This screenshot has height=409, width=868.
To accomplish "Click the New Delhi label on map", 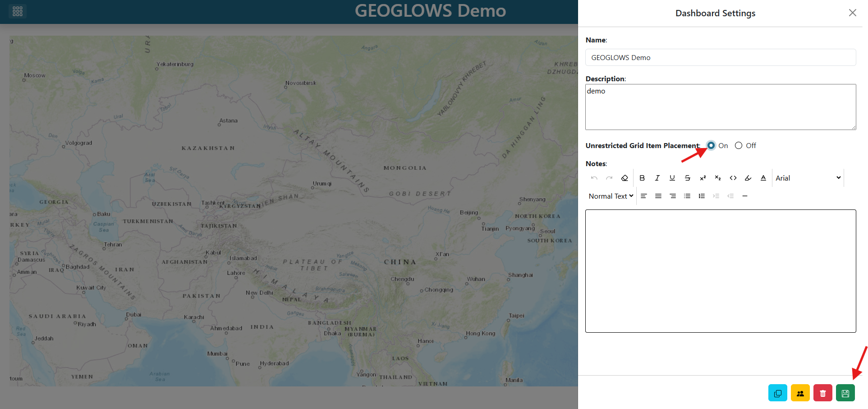I will click(259, 293).
